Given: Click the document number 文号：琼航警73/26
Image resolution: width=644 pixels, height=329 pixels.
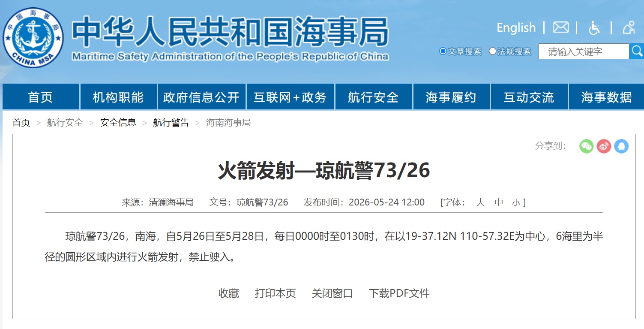Looking at the screenshot, I should (x=249, y=202).
